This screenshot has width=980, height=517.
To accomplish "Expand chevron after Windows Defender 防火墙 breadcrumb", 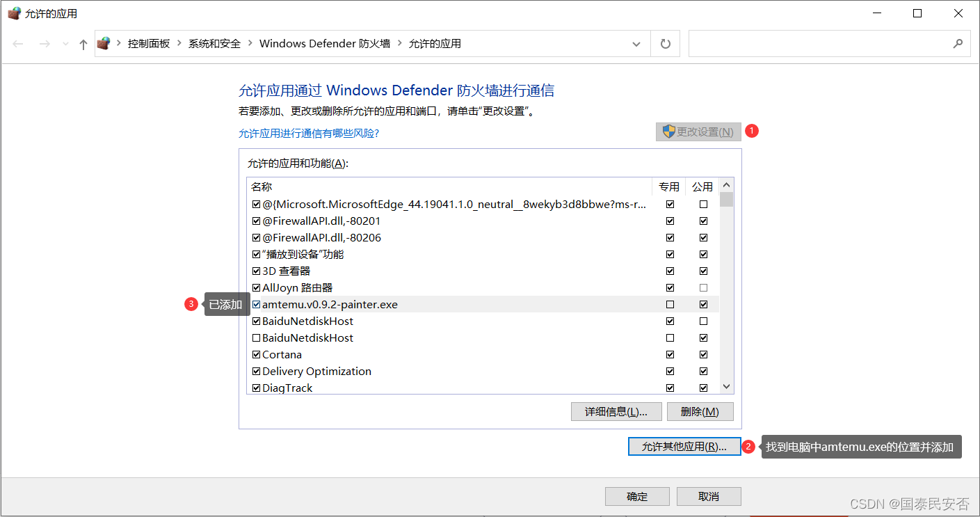I will [399, 43].
